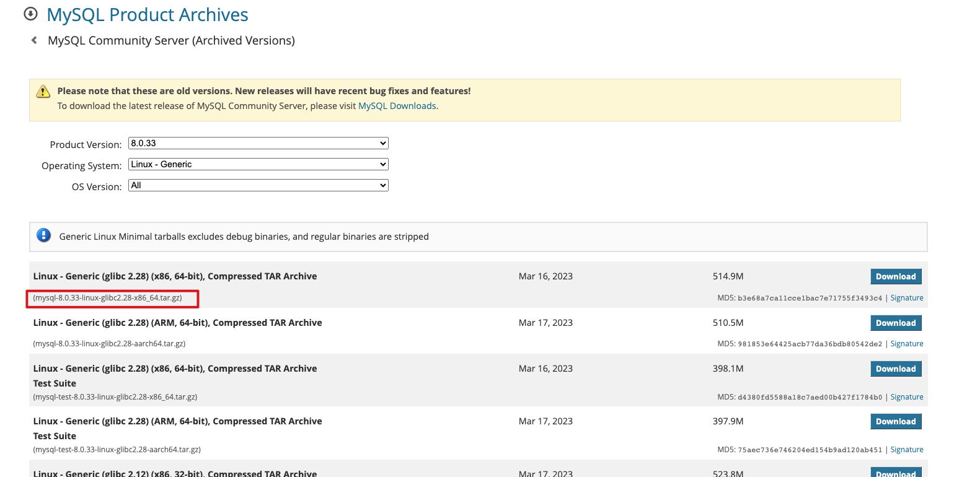Click the 514.9M file size

click(728, 276)
